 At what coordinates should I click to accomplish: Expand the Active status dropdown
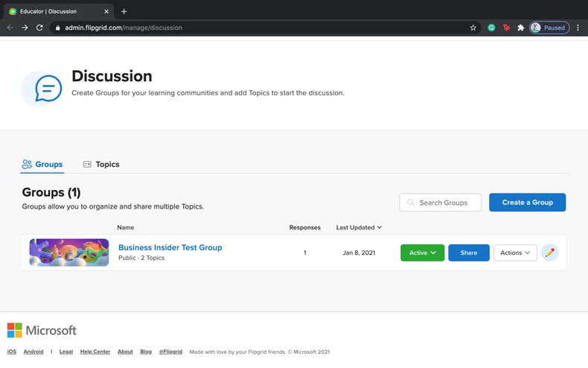coord(422,253)
